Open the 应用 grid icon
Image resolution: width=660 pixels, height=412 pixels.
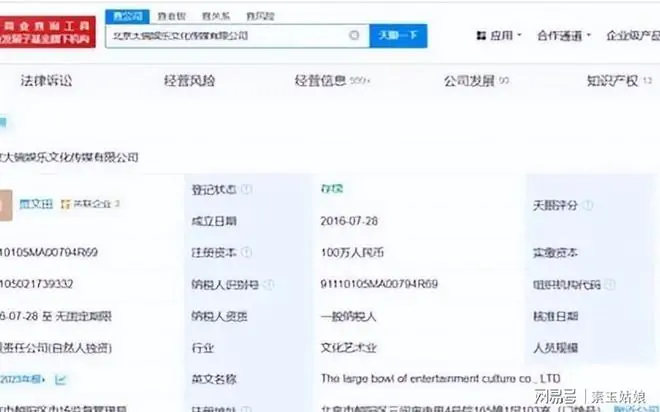[x=481, y=36]
